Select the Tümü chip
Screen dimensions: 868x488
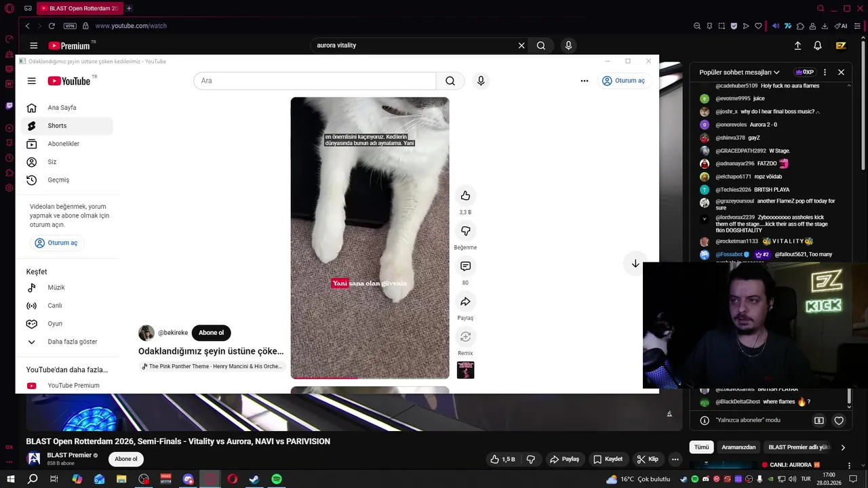tap(701, 447)
